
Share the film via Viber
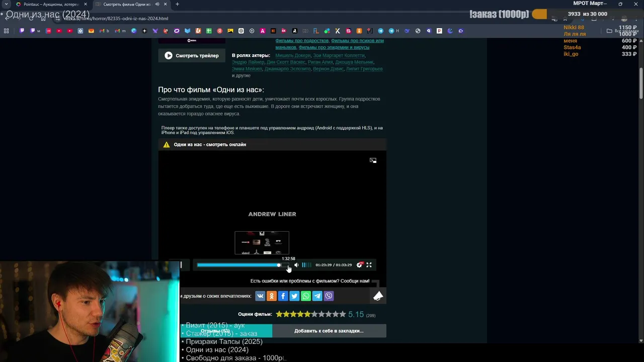point(329,296)
